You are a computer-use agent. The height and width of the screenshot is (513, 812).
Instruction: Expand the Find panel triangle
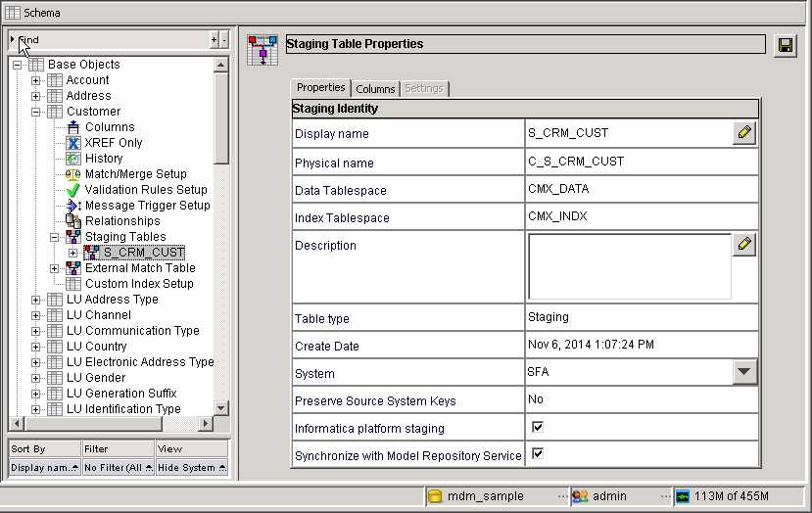12,39
